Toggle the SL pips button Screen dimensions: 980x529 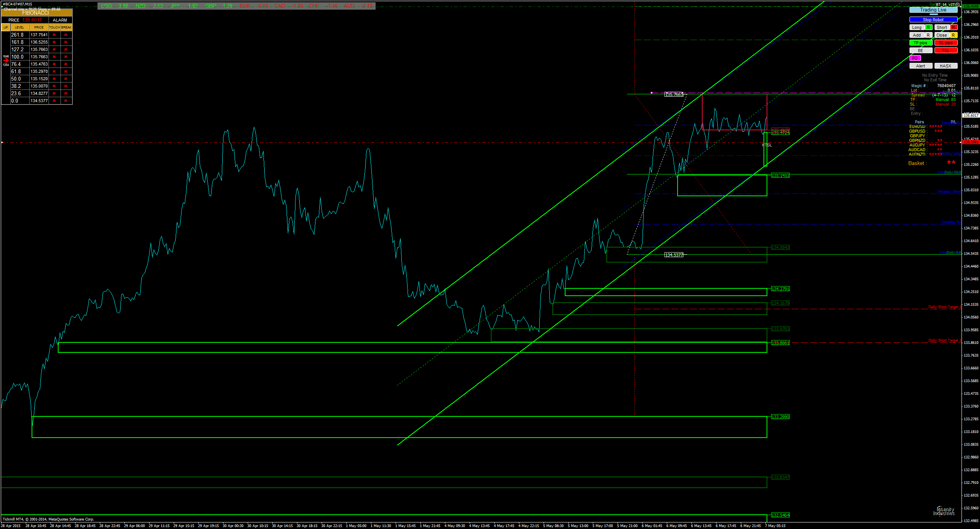[x=946, y=43]
